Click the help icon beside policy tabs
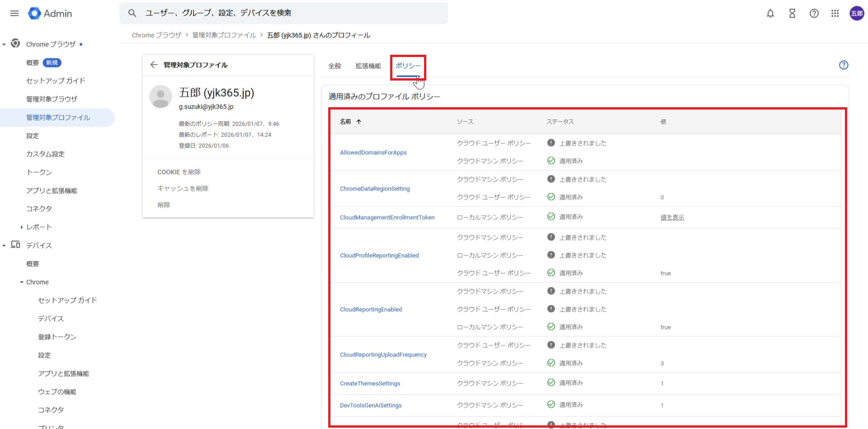Image resolution: width=868 pixels, height=429 pixels. click(843, 65)
